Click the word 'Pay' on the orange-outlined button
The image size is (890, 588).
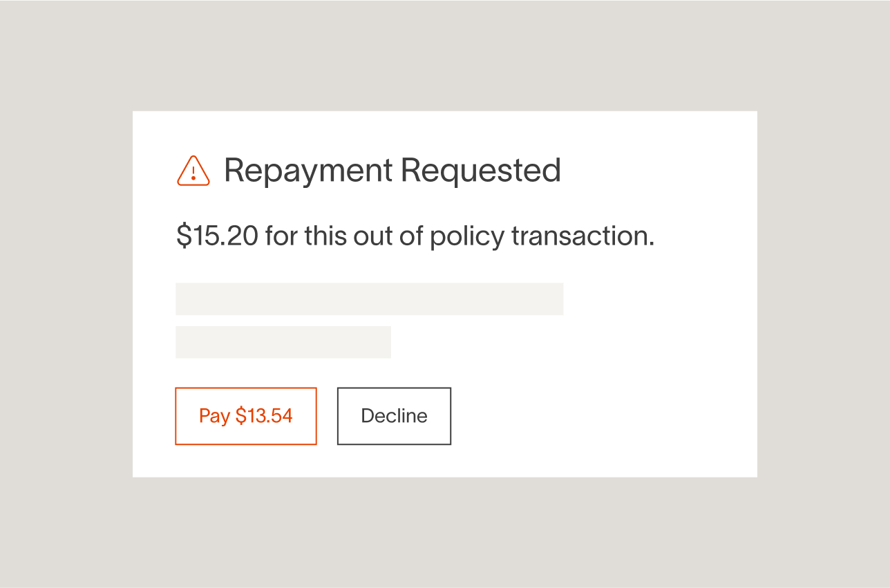point(214,416)
